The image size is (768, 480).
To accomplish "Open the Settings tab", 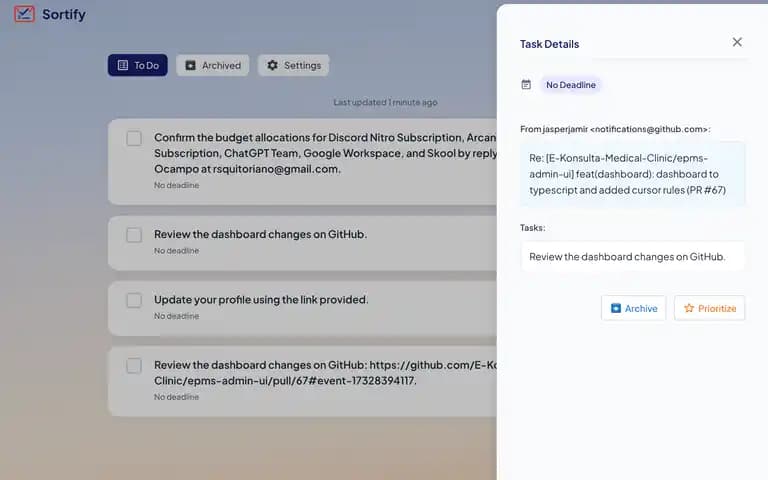I will (x=293, y=65).
